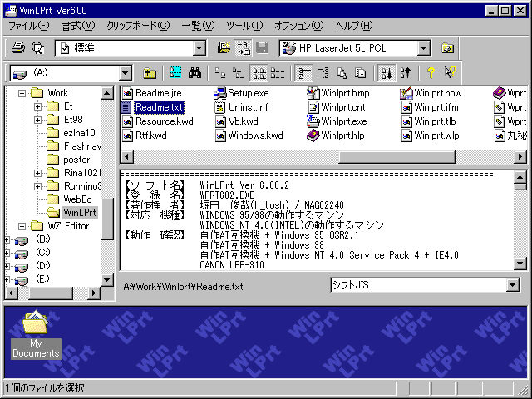Select drive (D:) in folder tree

(x=33, y=266)
